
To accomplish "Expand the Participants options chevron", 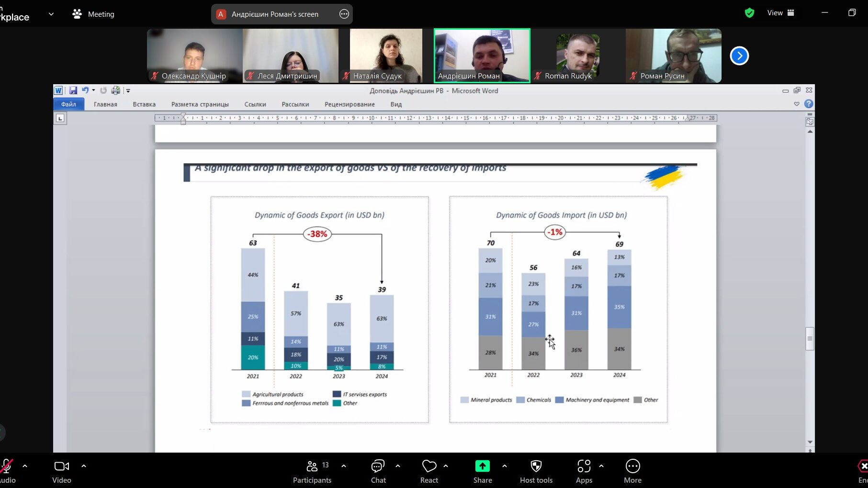I will 344,466.
